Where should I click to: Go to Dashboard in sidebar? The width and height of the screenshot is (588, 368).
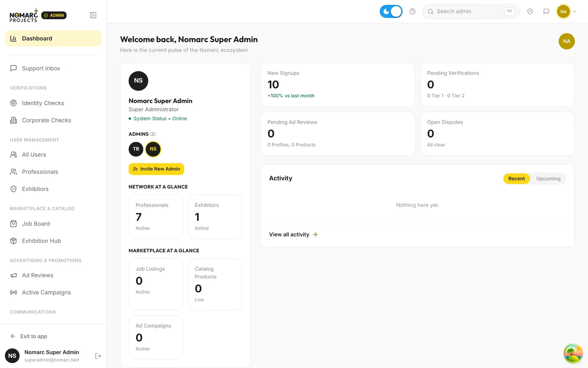point(53,39)
